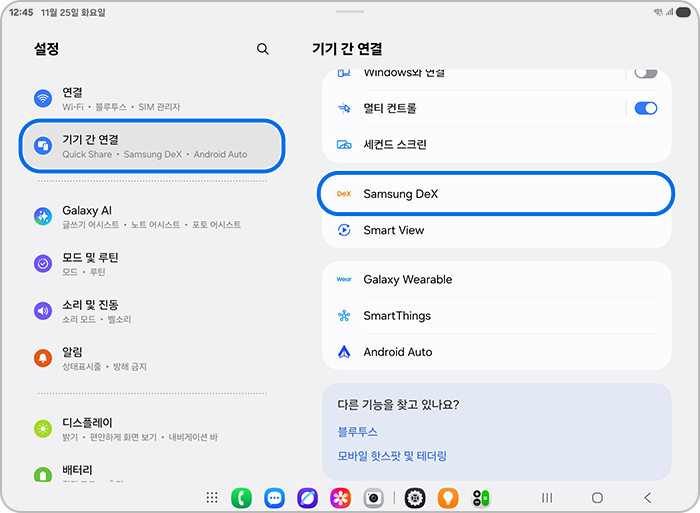
Task: Open 디스플레이 settings category
Action: (x=152, y=429)
